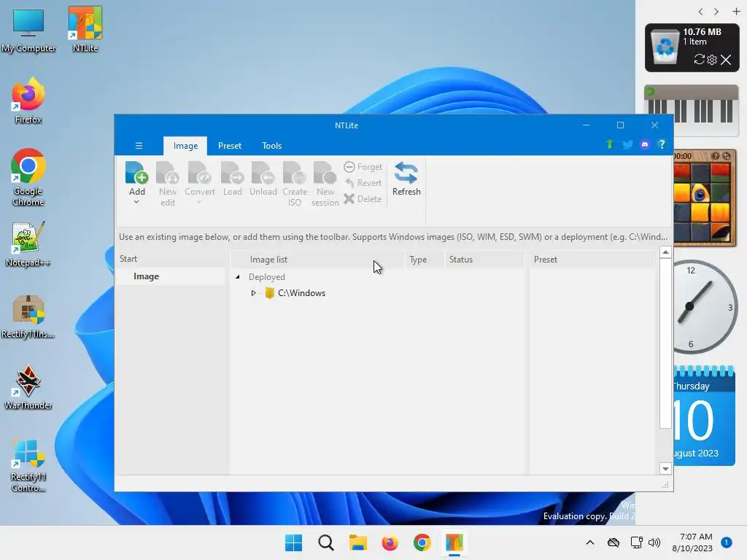Switch to the Preset tab
The height and width of the screenshot is (560, 747).
click(x=230, y=146)
